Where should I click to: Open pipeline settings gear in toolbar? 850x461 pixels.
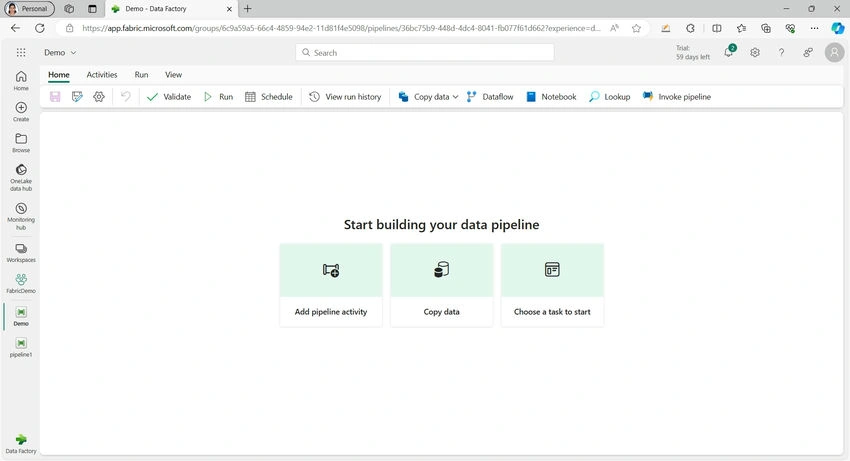99,97
